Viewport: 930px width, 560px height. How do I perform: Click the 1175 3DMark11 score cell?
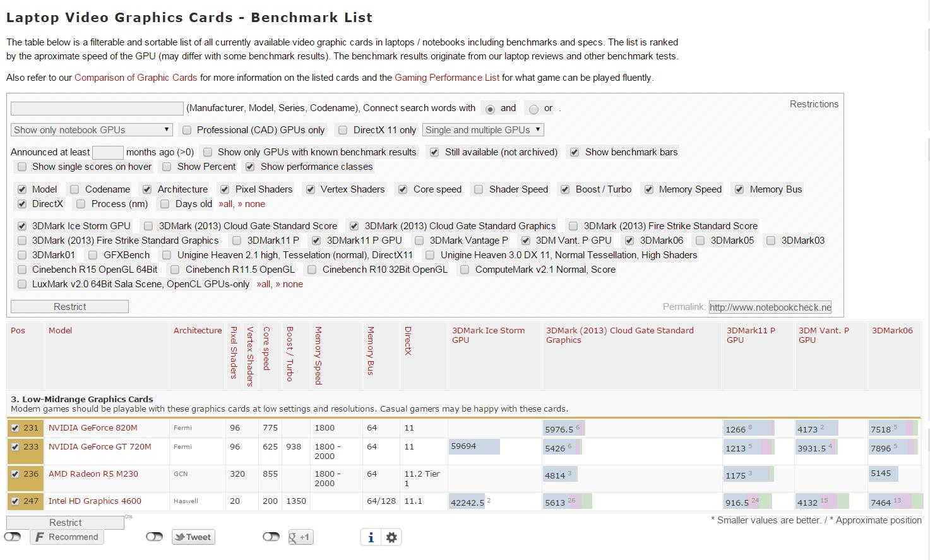click(750, 475)
